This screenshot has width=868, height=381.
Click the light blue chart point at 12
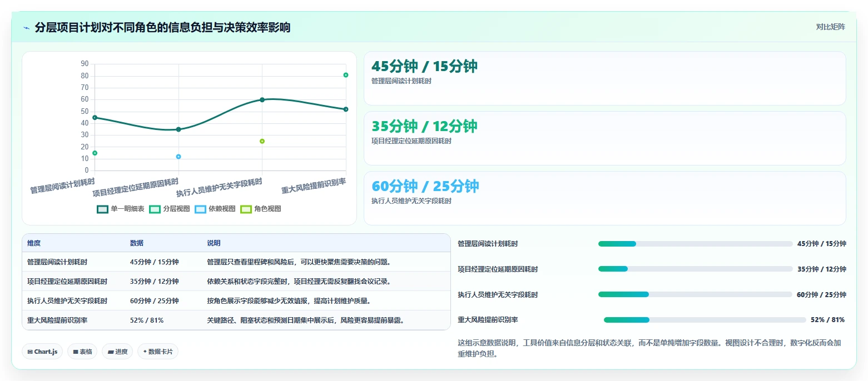click(x=178, y=157)
